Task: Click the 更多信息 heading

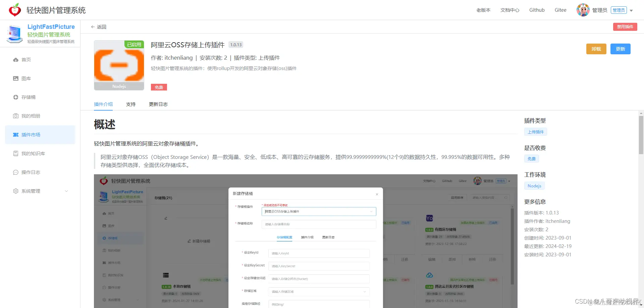Action: click(535, 202)
